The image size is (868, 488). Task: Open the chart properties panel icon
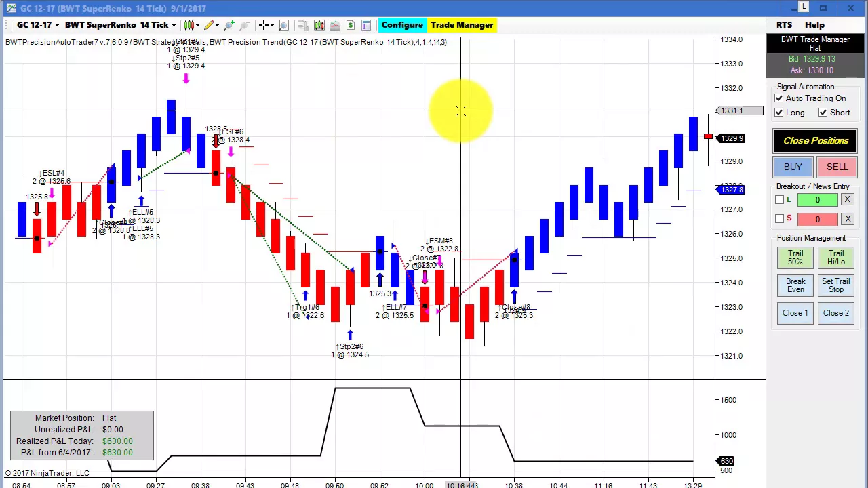(x=366, y=25)
